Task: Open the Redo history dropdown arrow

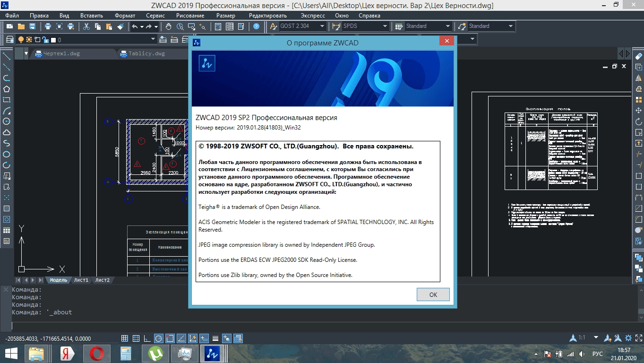Action: coord(155,26)
